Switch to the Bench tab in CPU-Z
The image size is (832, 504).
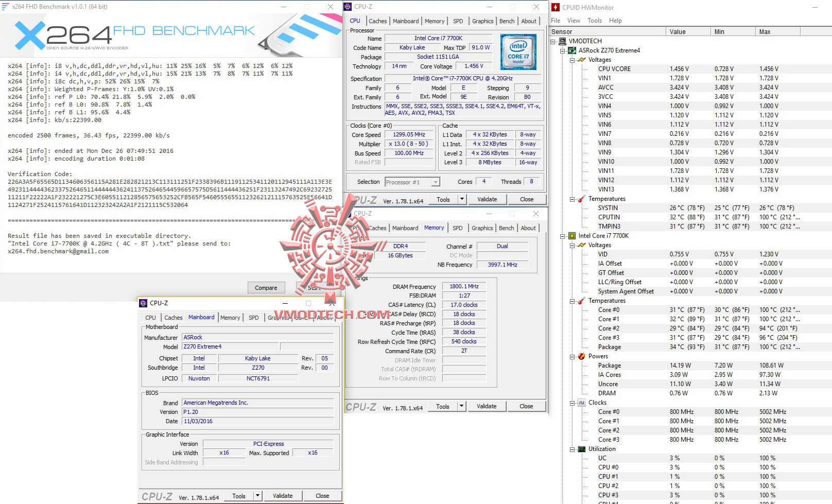pyautogui.click(x=507, y=21)
